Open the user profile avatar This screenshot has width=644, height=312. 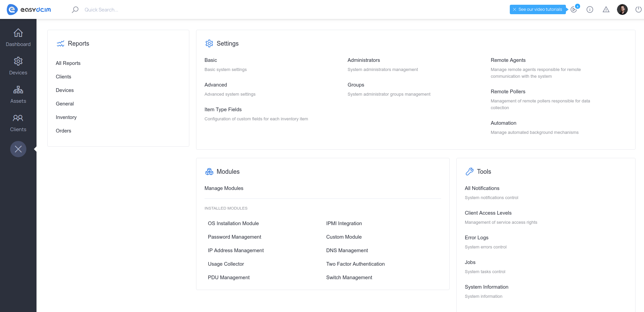click(x=622, y=9)
